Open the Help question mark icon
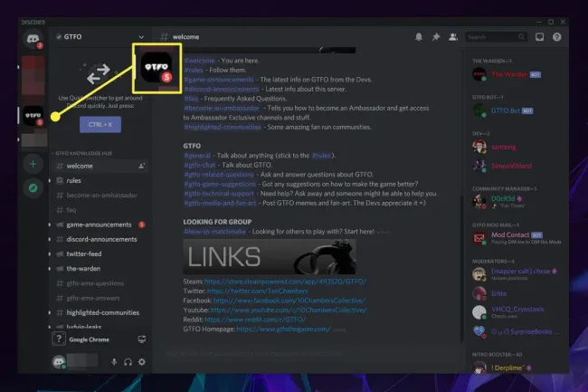 [x=557, y=37]
